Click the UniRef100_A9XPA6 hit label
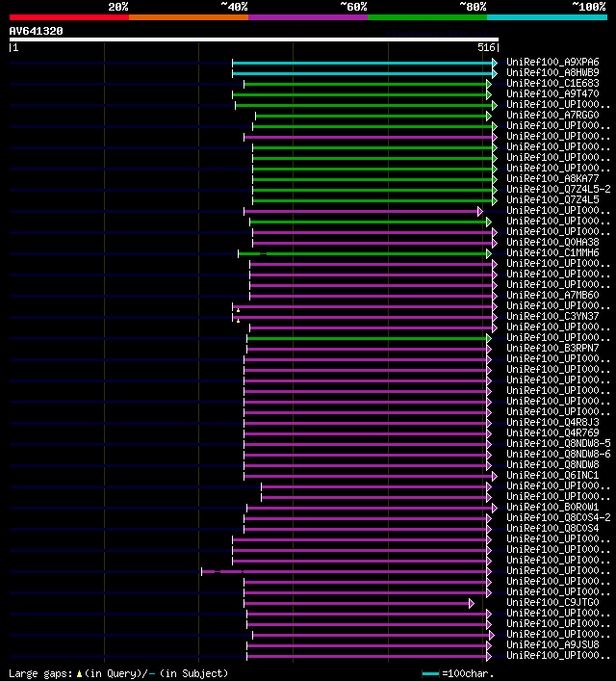Image resolution: width=616 pixels, height=681 pixels. (552, 62)
